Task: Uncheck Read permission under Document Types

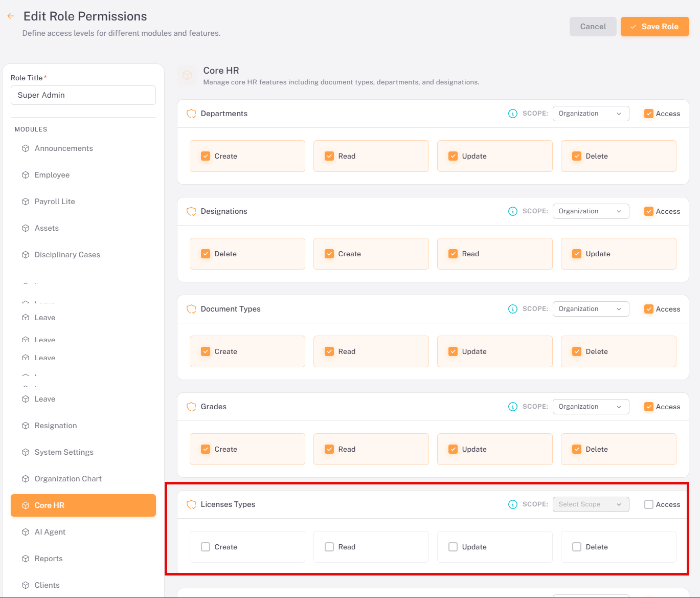Action: pos(329,351)
